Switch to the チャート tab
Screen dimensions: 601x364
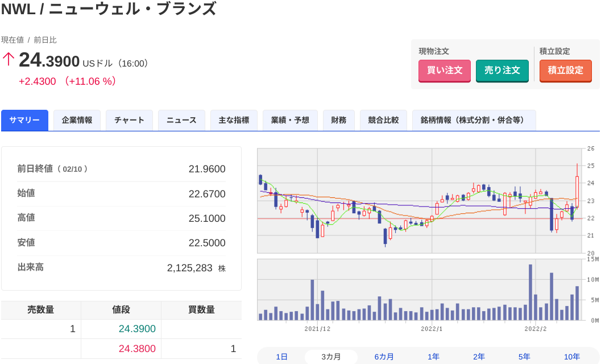[x=129, y=120]
